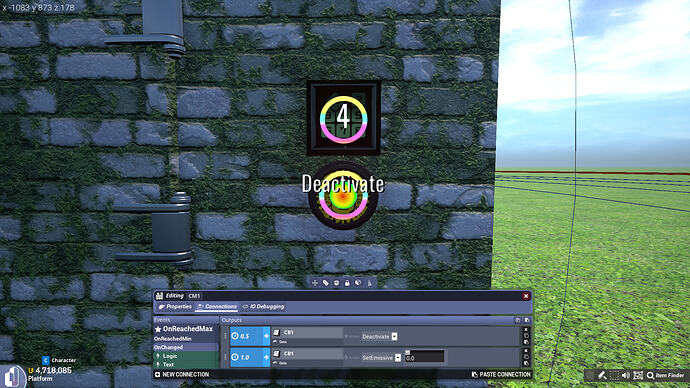Select the Logic event category
The height and width of the screenshot is (388, 690).
coord(186,356)
